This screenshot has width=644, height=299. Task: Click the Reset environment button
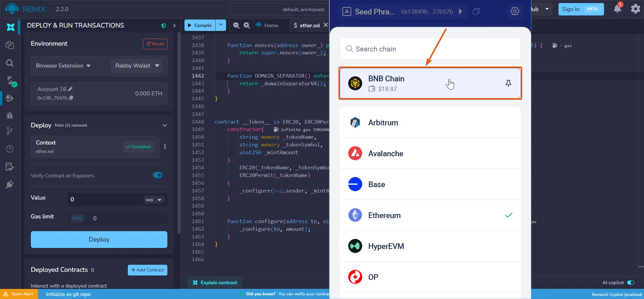click(155, 44)
